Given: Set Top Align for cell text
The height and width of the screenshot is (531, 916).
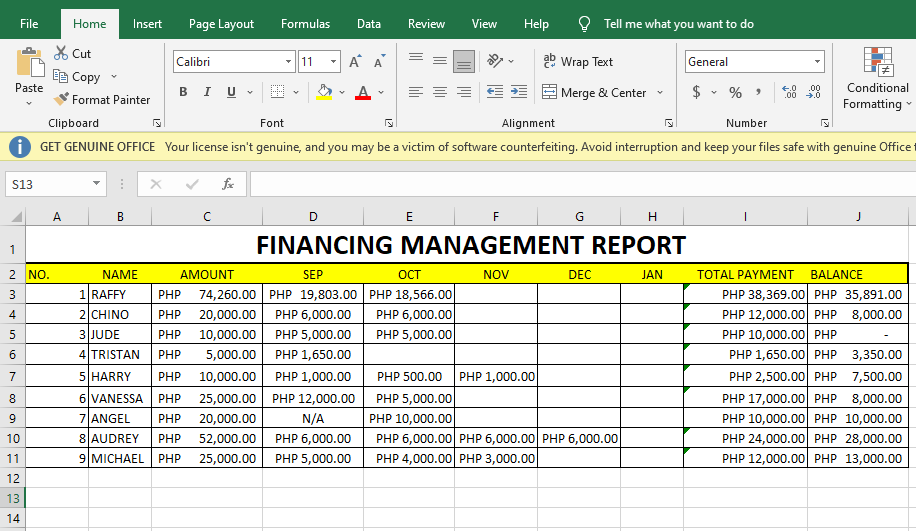Looking at the screenshot, I should click(416, 58).
